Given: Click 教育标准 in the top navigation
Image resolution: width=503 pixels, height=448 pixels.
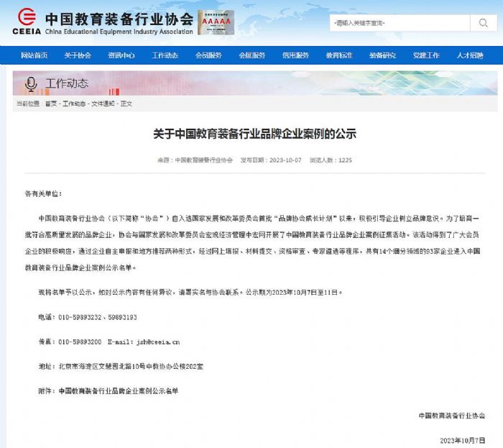Looking at the screenshot, I should coord(339,55).
